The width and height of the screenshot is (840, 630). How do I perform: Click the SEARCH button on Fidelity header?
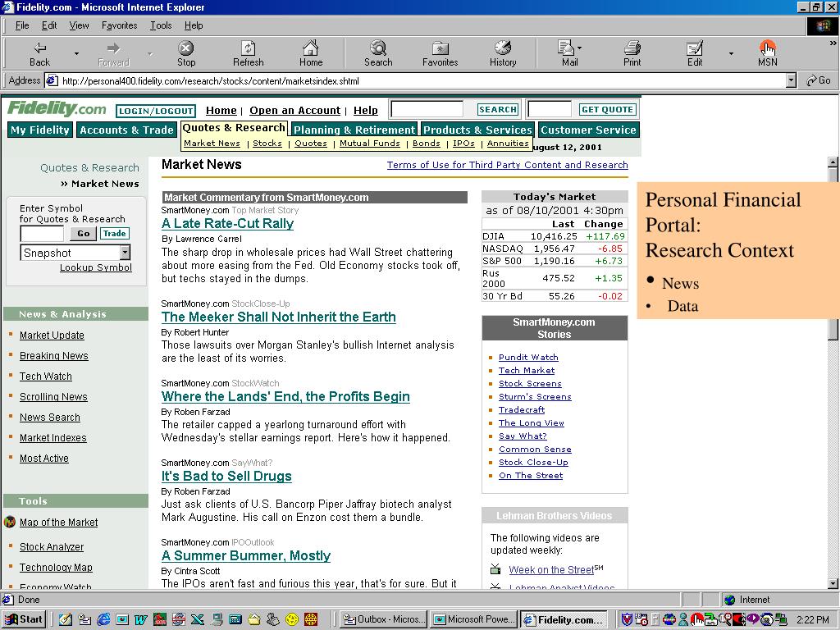(x=498, y=109)
